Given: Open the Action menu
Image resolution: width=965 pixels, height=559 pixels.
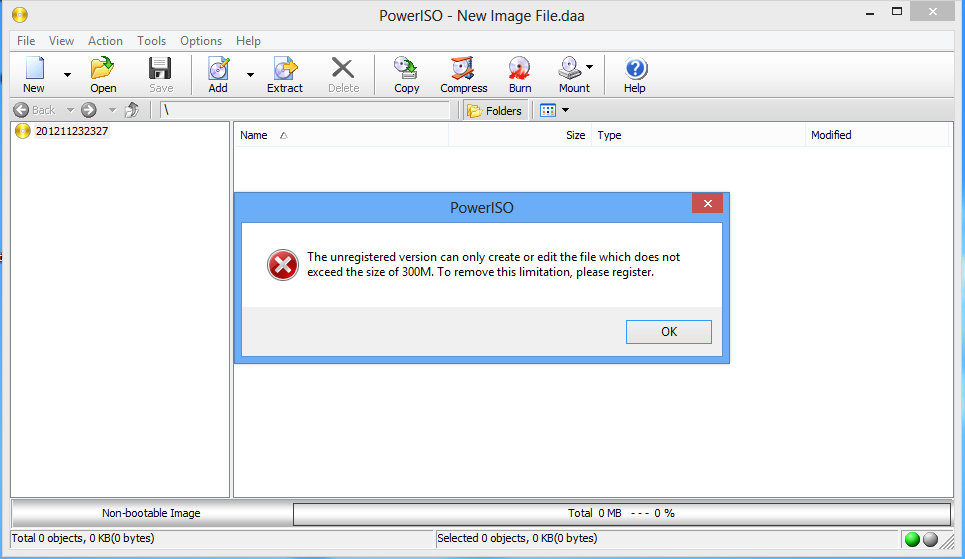Looking at the screenshot, I should [x=105, y=41].
